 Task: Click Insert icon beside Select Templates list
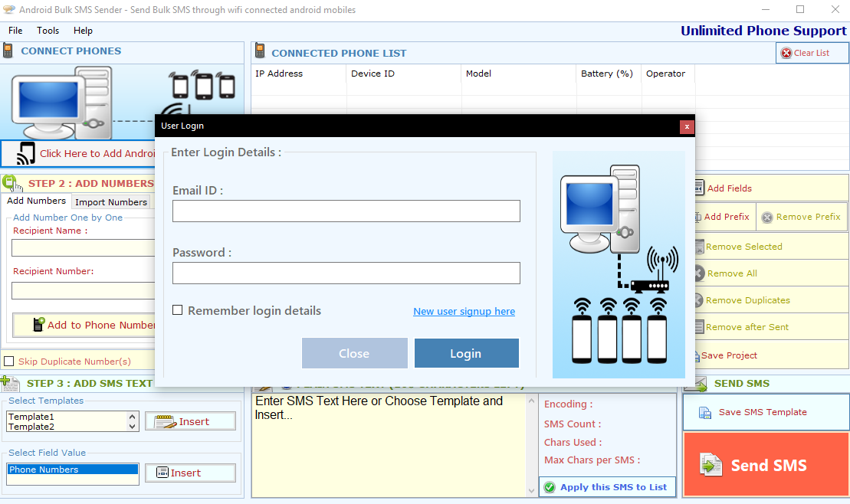tap(165, 421)
